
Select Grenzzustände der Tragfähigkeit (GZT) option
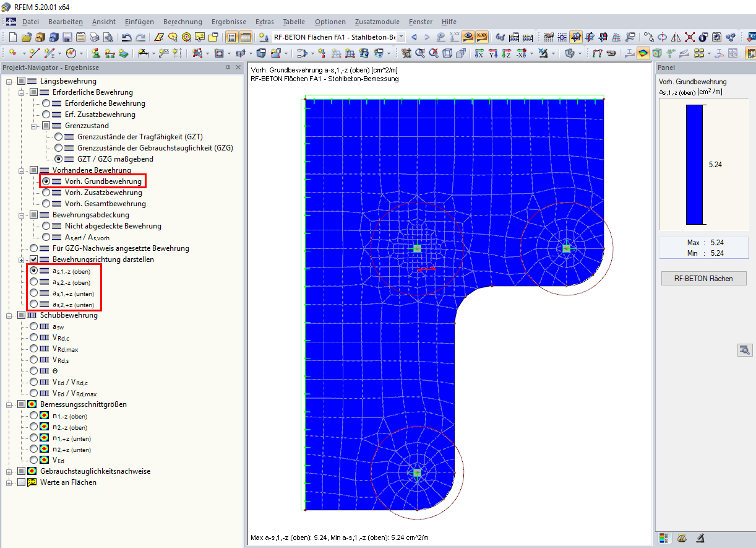[x=59, y=137]
